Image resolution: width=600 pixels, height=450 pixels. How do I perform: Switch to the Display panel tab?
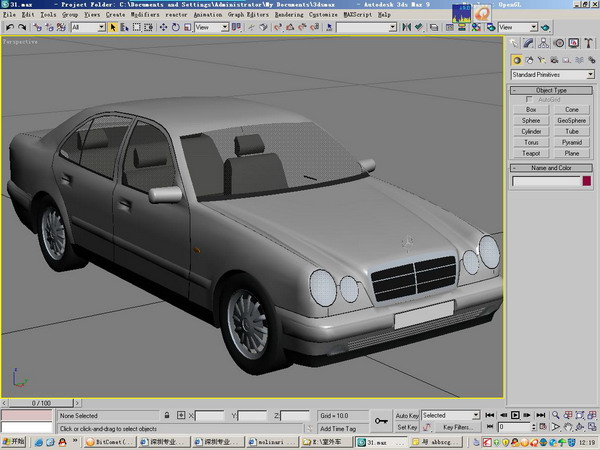[574, 43]
